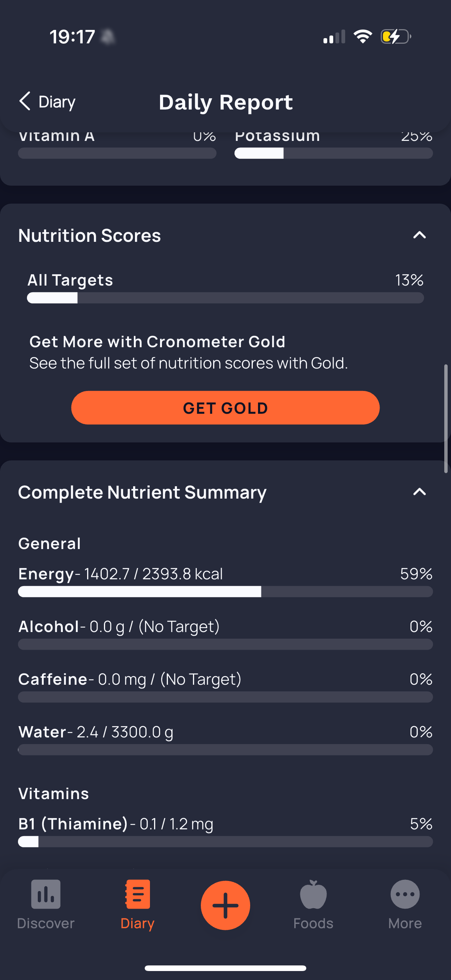This screenshot has width=451, height=980.
Task: Collapse the Complete Nutrient Summary section
Action: (420, 492)
